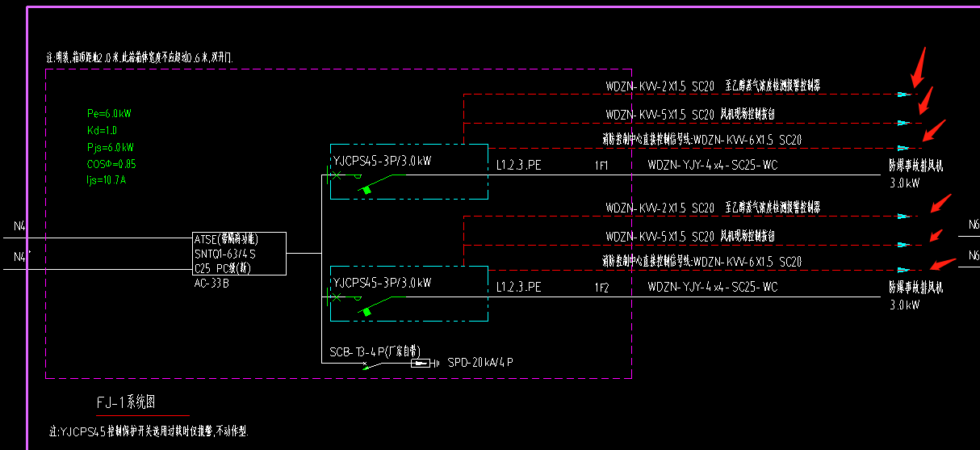
Task: Pick the 1F2 circuit number
Action: click(x=601, y=287)
